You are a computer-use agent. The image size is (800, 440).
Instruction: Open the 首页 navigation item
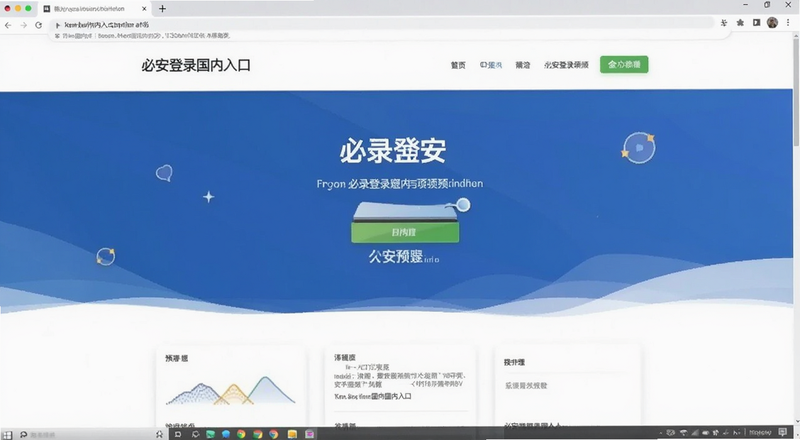(458, 65)
